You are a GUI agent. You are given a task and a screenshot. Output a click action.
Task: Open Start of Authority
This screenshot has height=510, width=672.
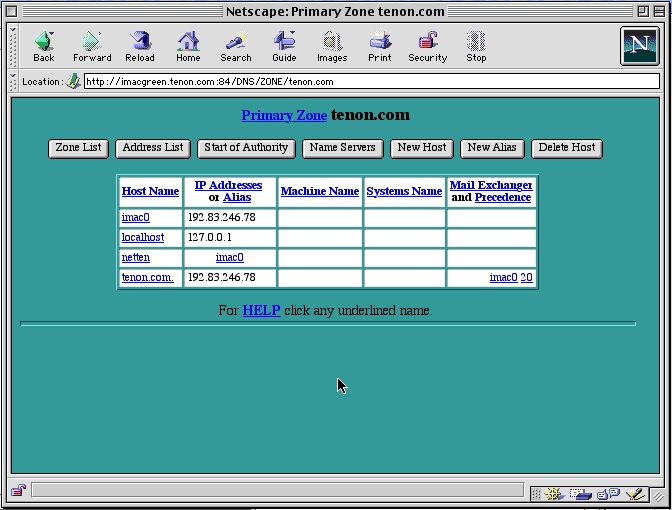coord(246,148)
